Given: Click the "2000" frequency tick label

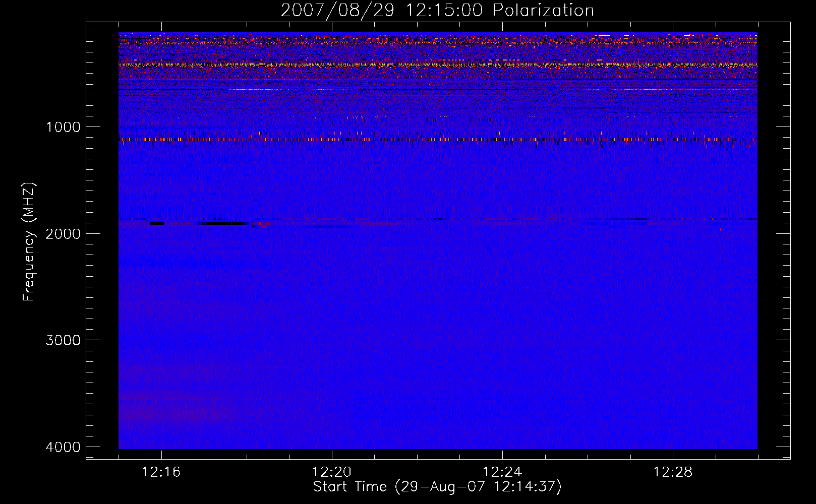Looking at the screenshot, I should click(63, 233).
